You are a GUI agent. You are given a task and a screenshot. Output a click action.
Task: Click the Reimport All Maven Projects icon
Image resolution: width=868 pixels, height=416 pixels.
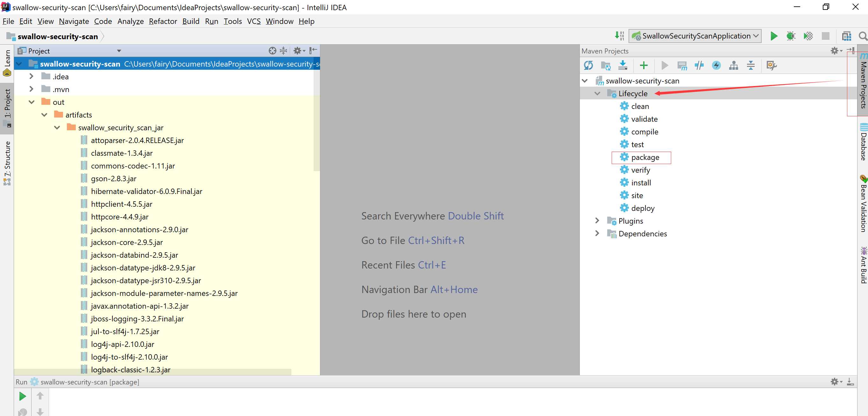coord(588,65)
